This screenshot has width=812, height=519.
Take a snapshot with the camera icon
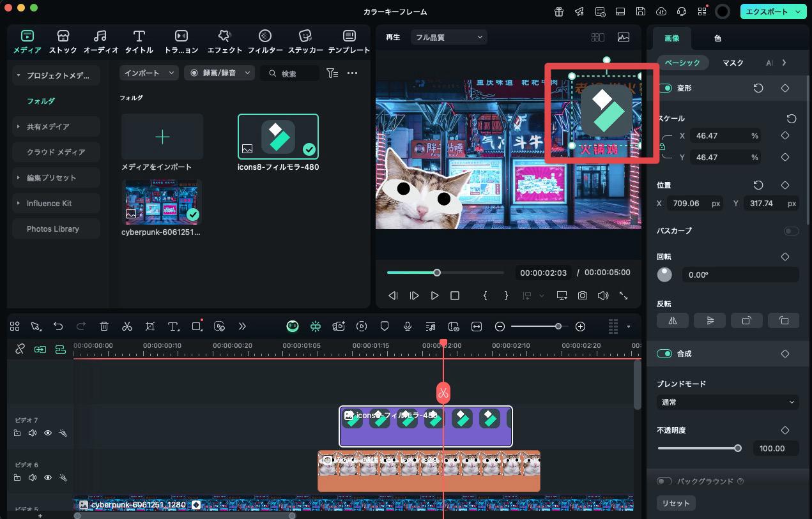[583, 296]
